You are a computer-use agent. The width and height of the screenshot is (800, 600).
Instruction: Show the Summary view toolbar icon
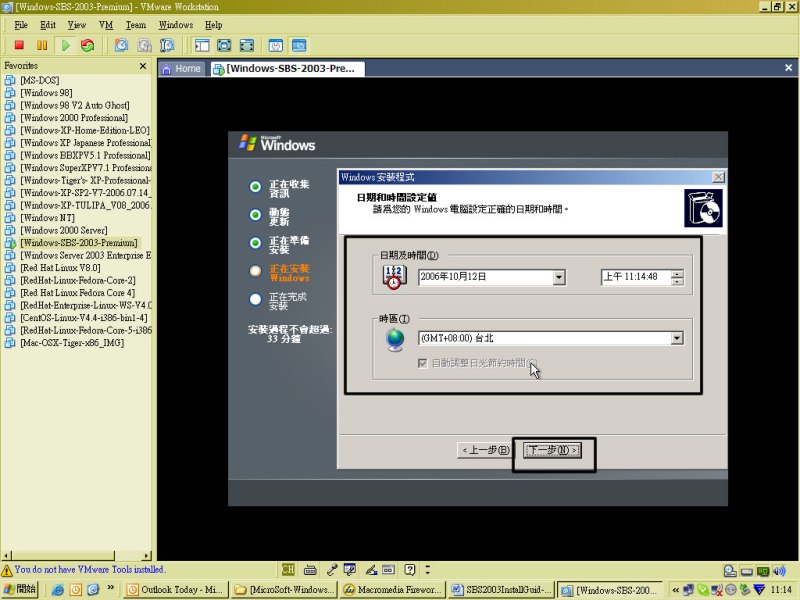click(276, 45)
